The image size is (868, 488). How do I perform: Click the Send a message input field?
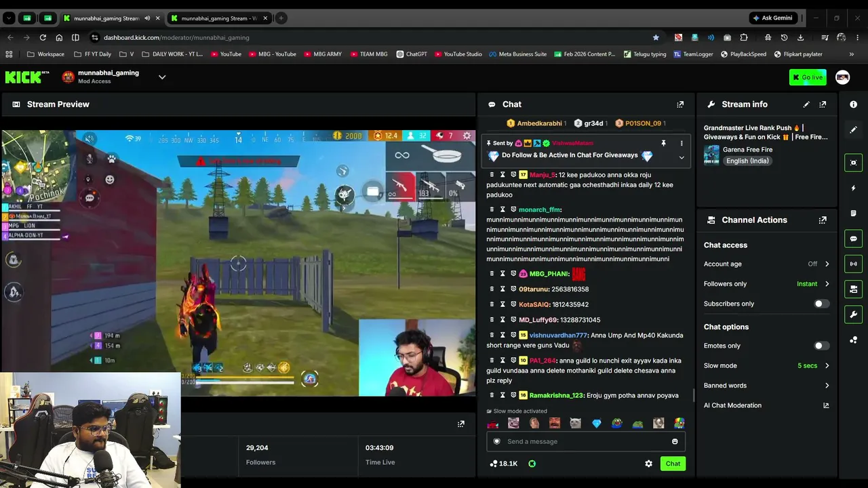click(586, 441)
